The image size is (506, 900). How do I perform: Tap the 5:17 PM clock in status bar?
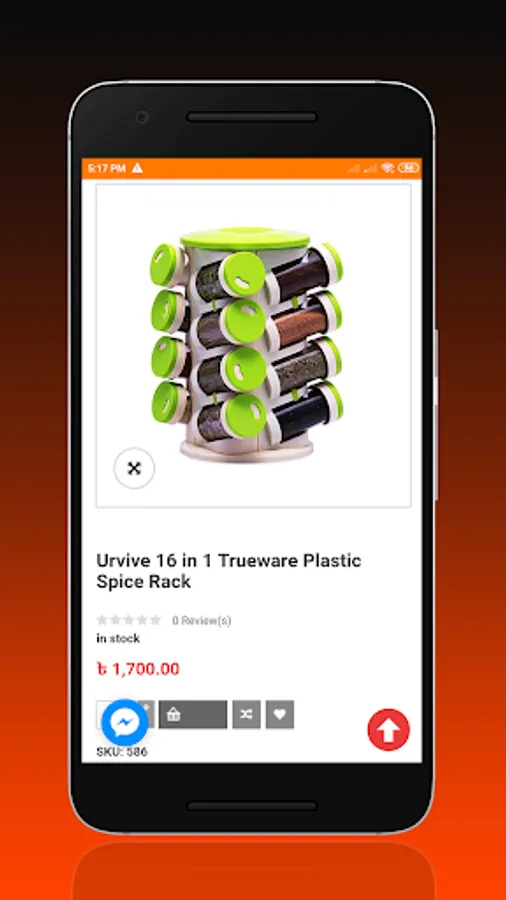click(x=106, y=168)
